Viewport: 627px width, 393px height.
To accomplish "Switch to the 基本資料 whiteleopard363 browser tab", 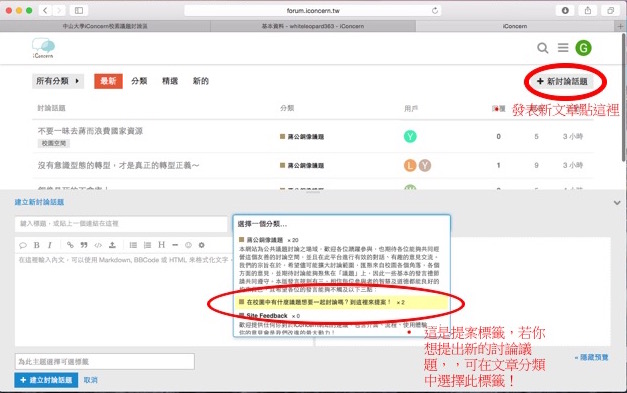I will tap(313, 26).
